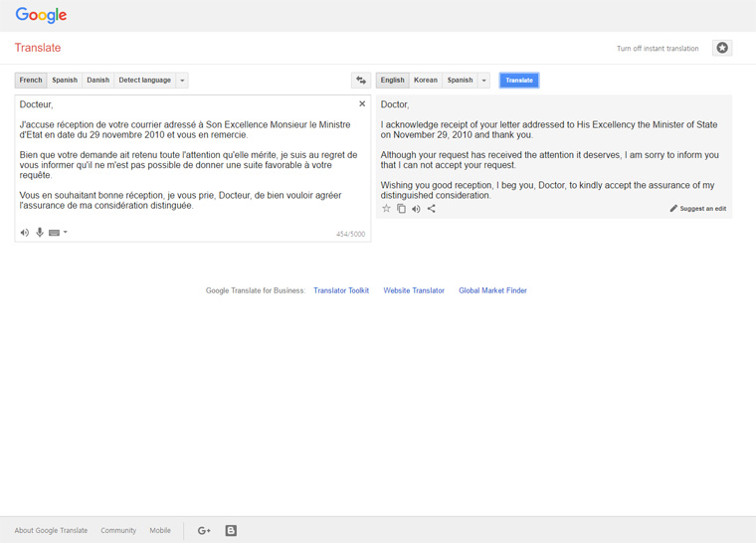The width and height of the screenshot is (756, 543).
Task: Click 'Google Translate for Business:' label
Action: (256, 290)
